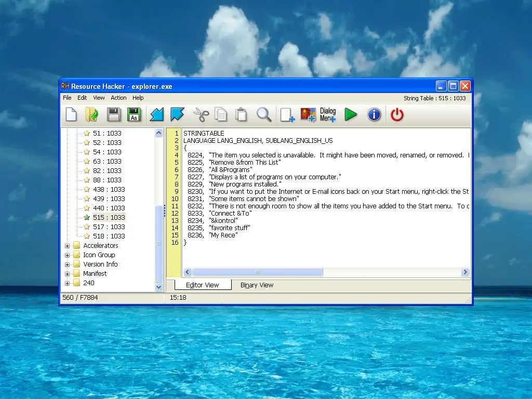Open the Edit menu

pyautogui.click(x=82, y=98)
